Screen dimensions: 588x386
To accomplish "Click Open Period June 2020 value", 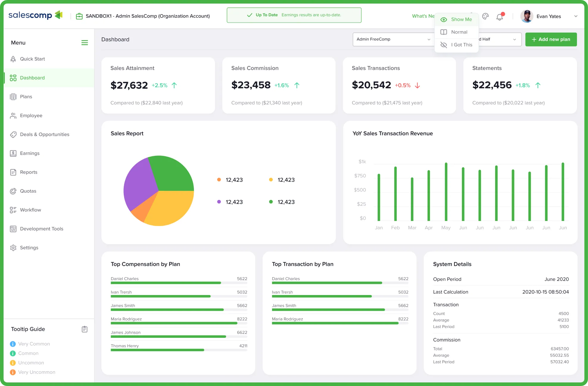I will (x=556, y=279).
